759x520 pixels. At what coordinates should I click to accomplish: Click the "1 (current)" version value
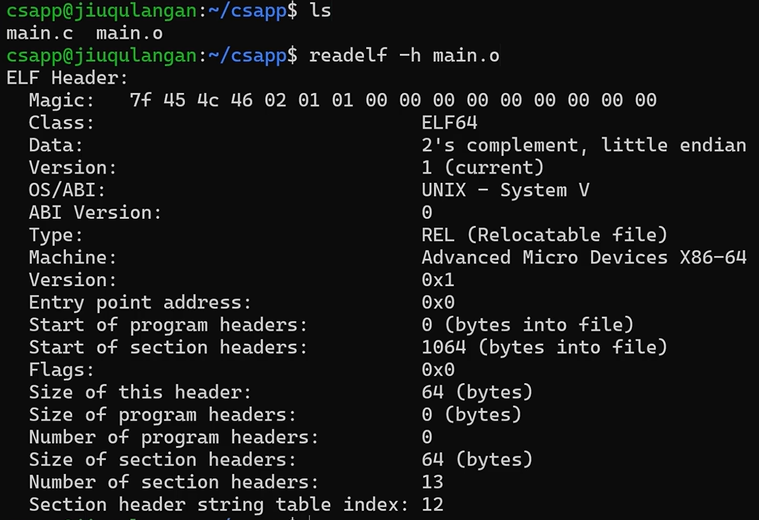tap(483, 168)
